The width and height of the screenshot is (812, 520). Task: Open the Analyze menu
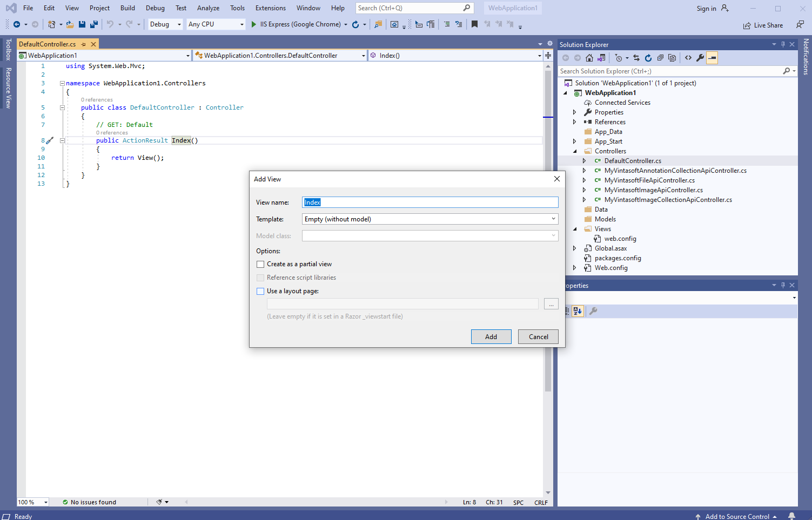pos(208,8)
